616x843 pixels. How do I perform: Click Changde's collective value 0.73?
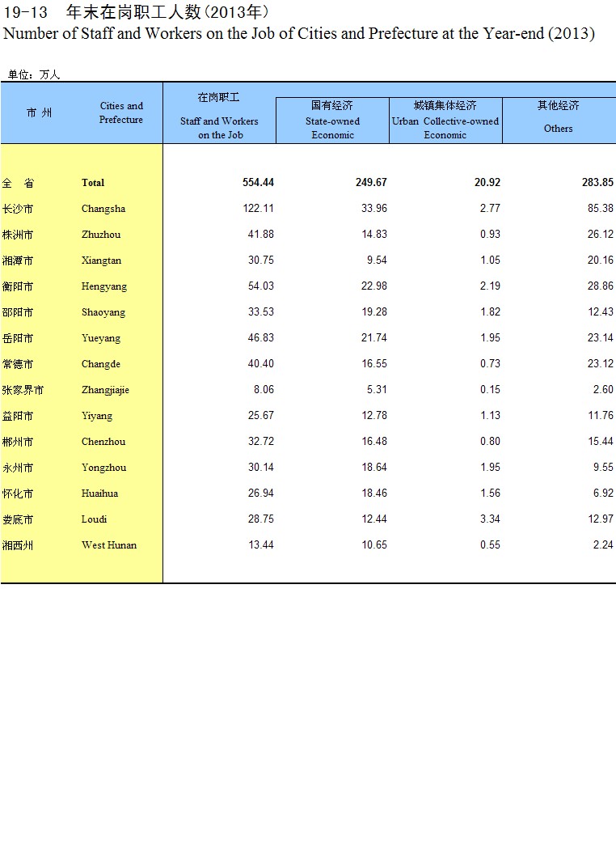(x=490, y=363)
